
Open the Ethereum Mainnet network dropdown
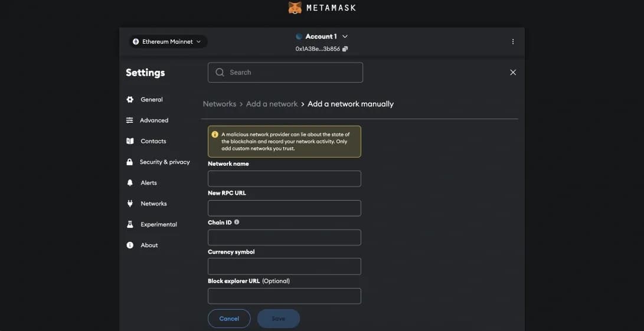point(168,41)
